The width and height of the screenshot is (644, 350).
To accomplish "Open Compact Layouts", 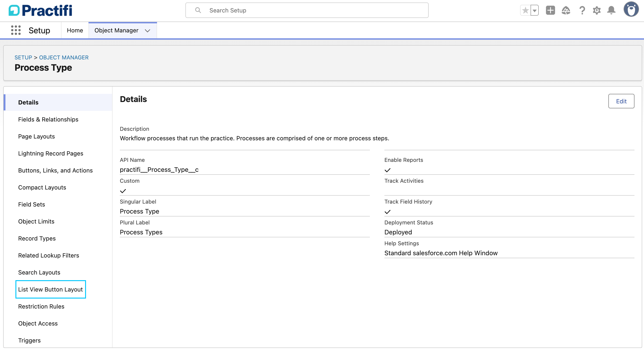I will pos(42,187).
